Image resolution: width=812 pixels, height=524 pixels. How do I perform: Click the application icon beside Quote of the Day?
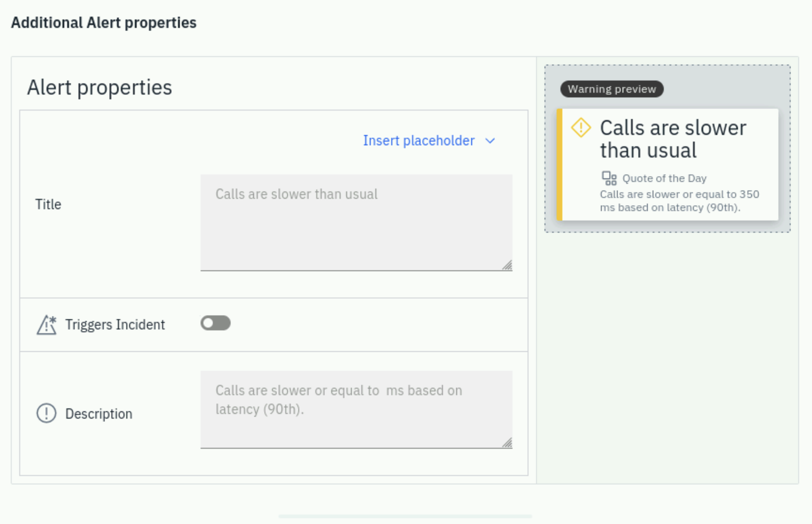(x=609, y=178)
